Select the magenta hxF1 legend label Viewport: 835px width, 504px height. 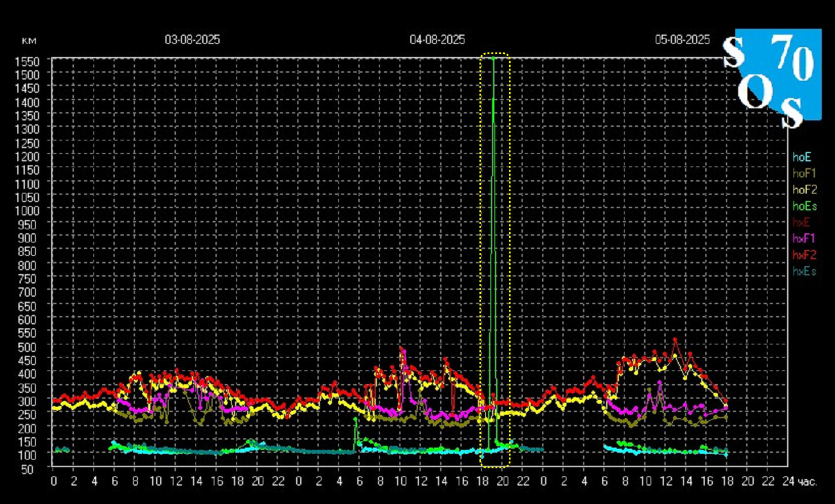[x=804, y=238]
